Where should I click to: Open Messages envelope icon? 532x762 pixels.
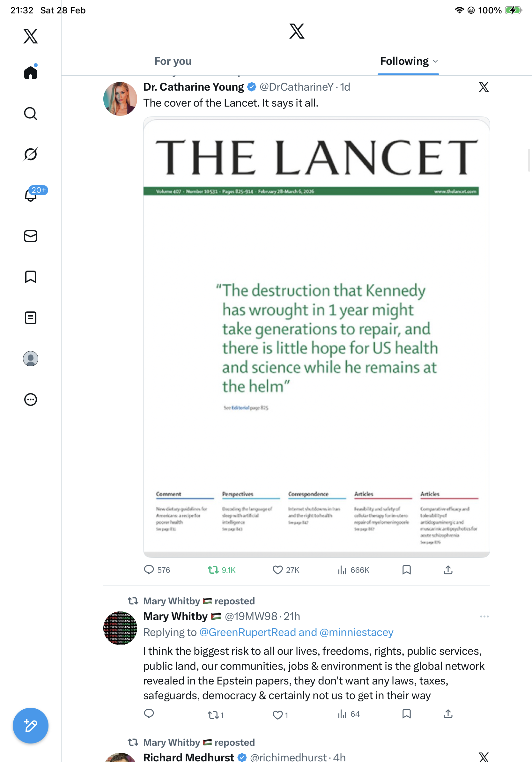pos(31,236)
